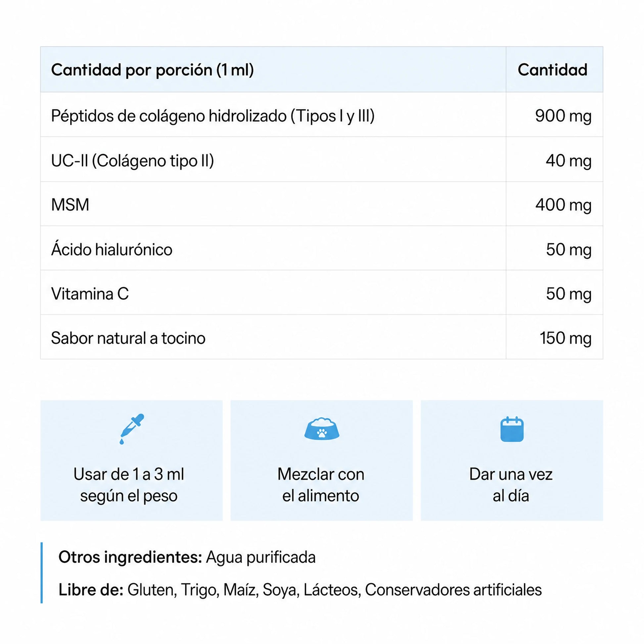Click the 150 mg amount

(x=566, y=338)
